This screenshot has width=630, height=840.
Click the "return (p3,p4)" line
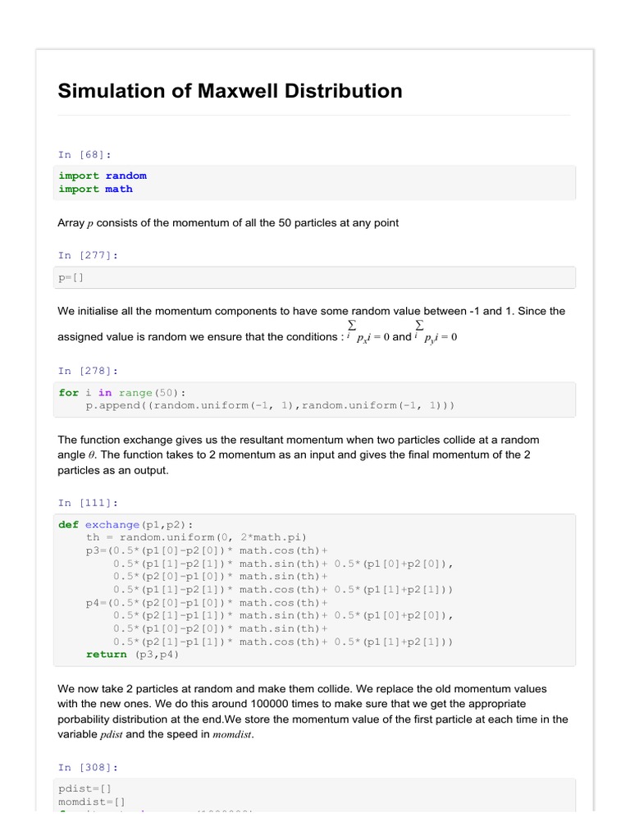tap(132, 654)
